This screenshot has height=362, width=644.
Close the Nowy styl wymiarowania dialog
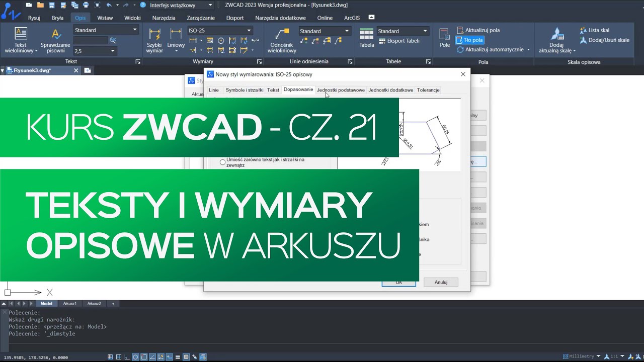point(463,74)
